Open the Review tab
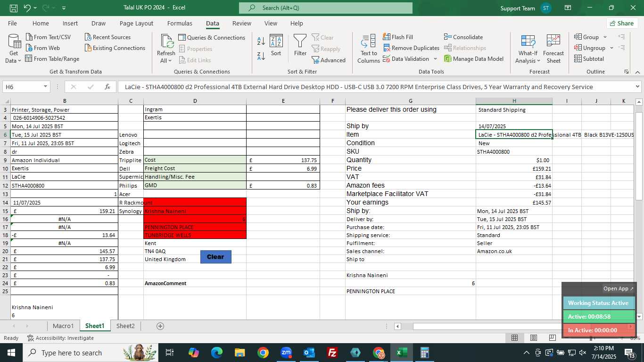Viewport: 644px width, 362px height. point(242,23)
